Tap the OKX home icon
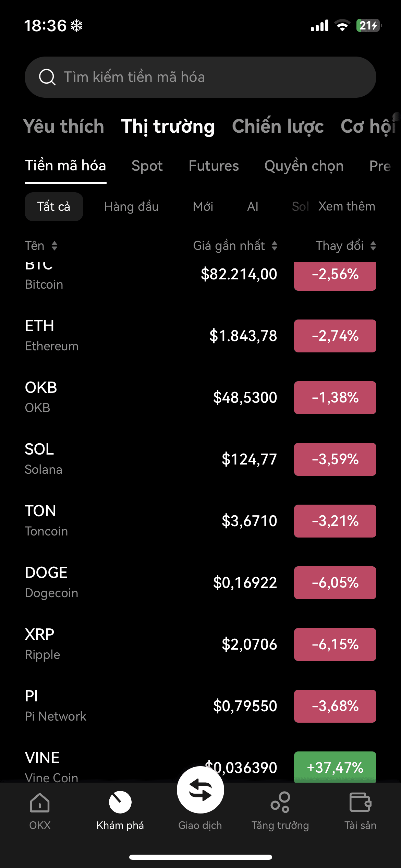This screenshot has width=401, height=868. tap(40, 803)
